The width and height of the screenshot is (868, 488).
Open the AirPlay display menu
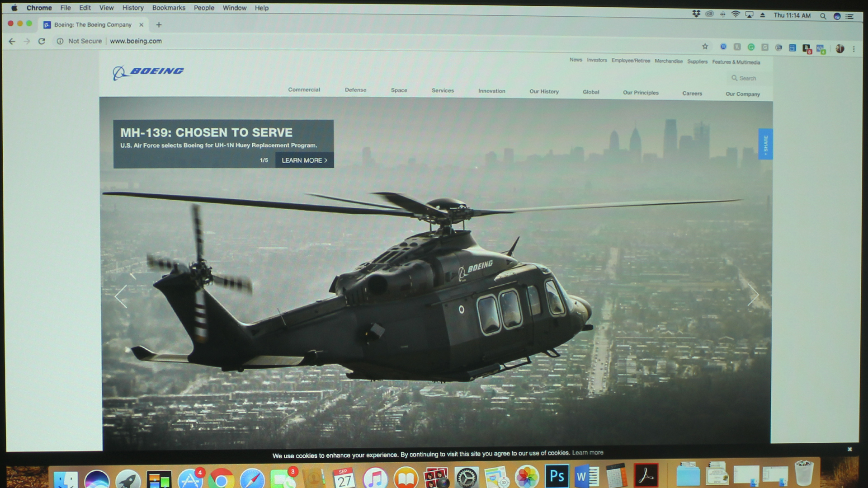click(x=749, y=14)
